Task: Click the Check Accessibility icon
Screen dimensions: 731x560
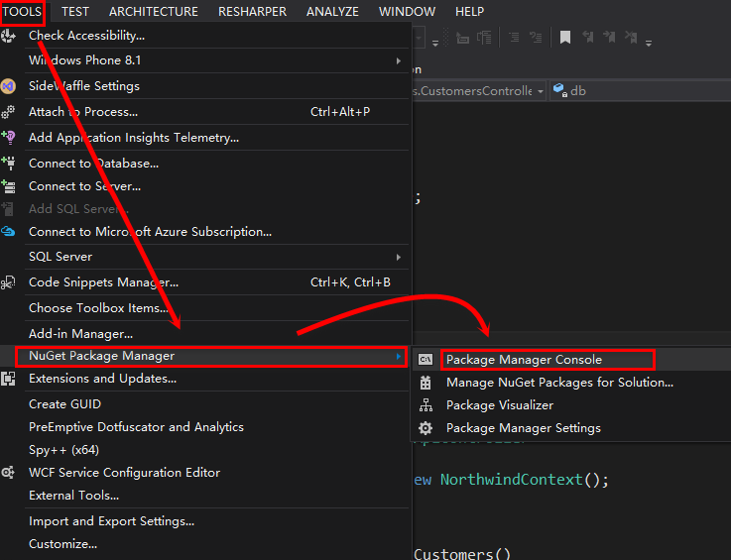Action: 8,36
